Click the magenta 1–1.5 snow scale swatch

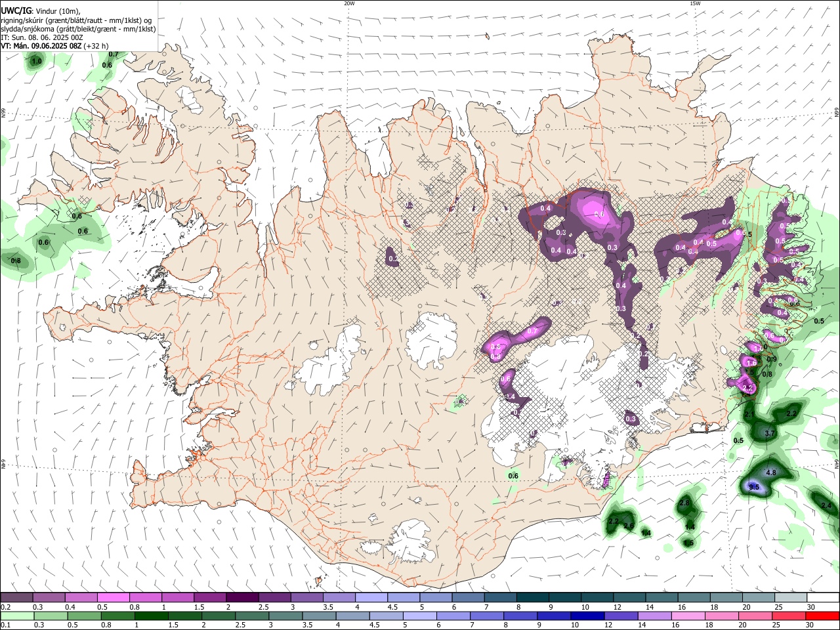178,598
